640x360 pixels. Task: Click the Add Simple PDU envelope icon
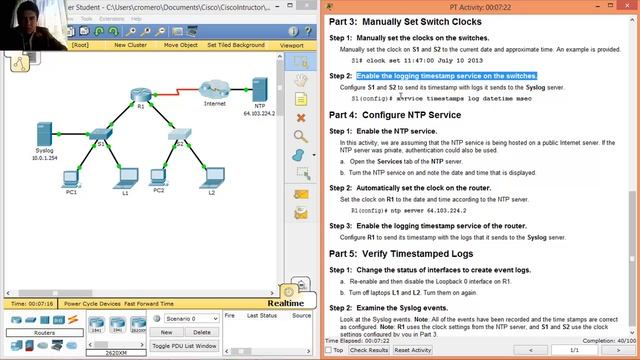click(301, 194)
